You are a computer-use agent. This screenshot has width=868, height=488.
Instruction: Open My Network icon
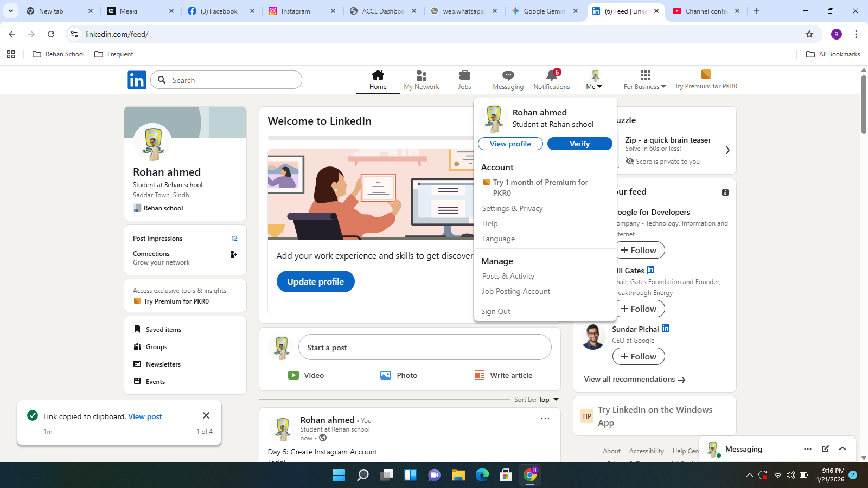click(421, 75)
